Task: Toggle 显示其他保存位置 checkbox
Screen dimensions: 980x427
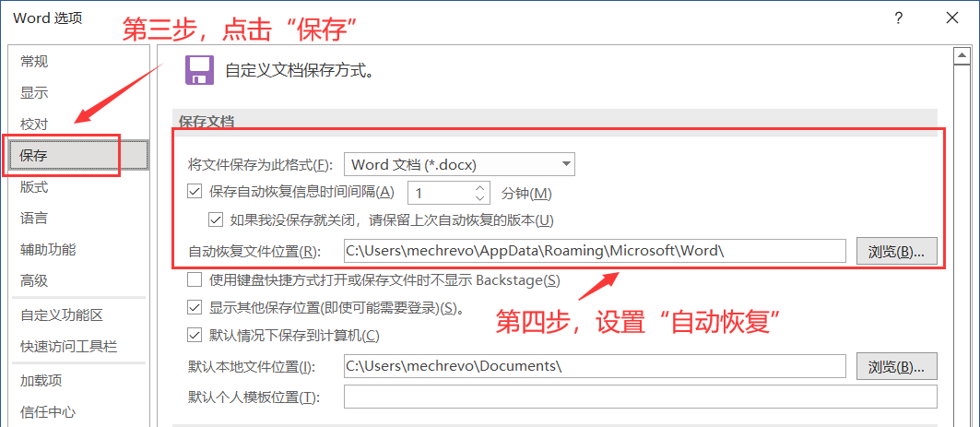Action: coord(195,307)
